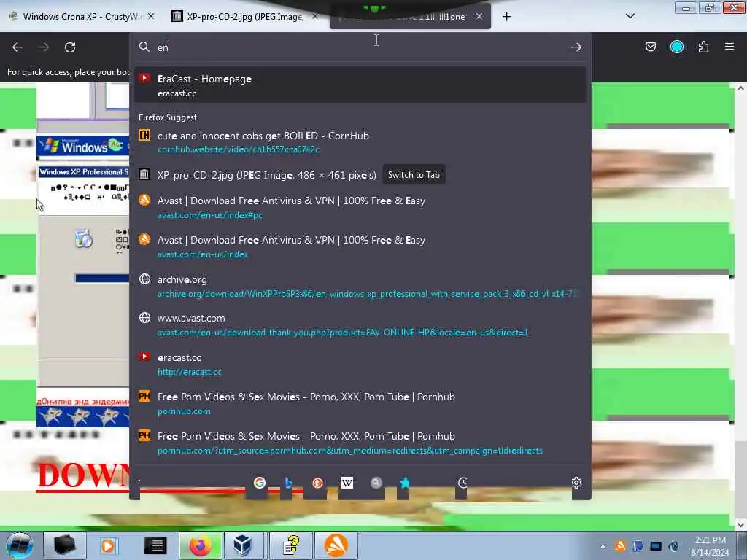The image size is (747, 560).
Task: Search with the Google one-off icon
Action: 259,483
